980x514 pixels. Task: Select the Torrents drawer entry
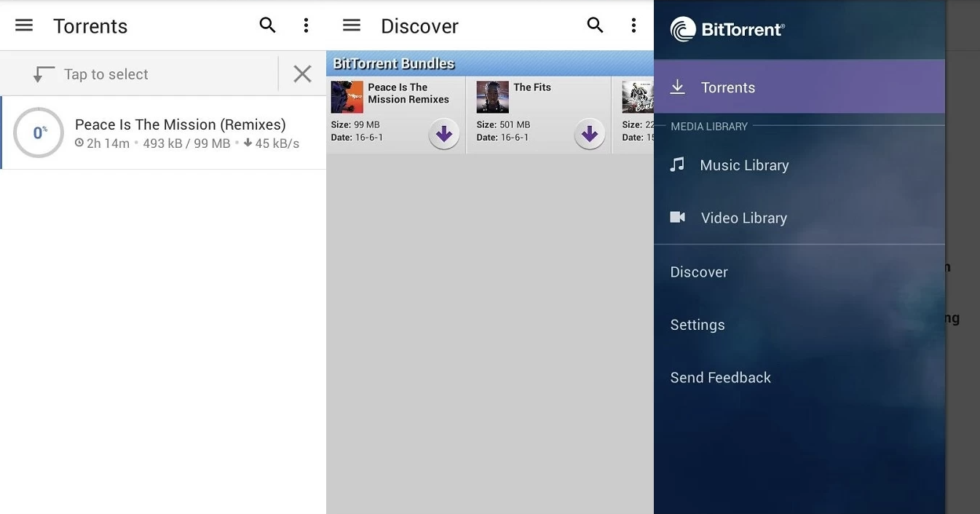tap(728, 87)
